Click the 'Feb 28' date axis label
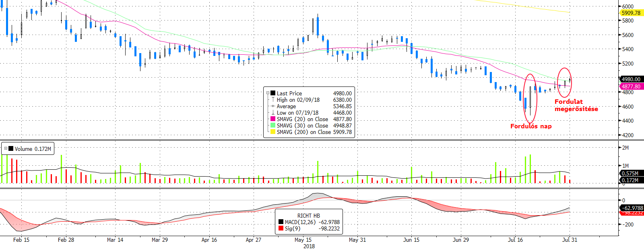Image resolution: width=644 pixels, height=249 pixels. [66, 240]
